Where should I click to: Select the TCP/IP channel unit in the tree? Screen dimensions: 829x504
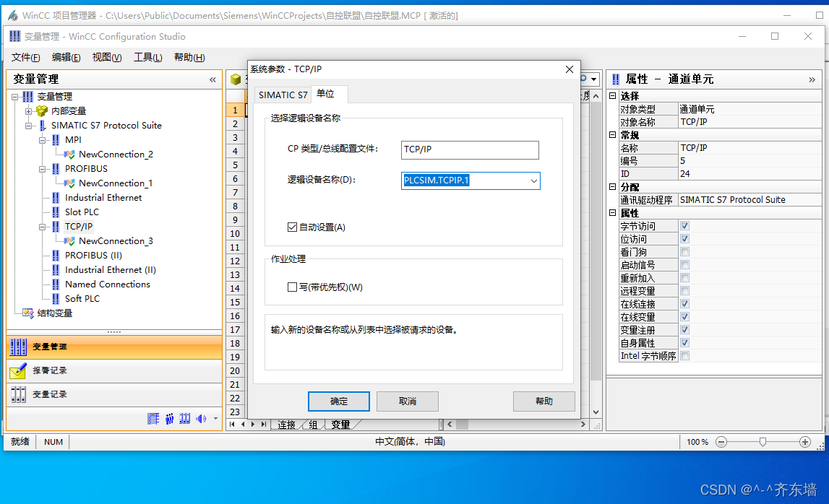[x=79, y=226]
